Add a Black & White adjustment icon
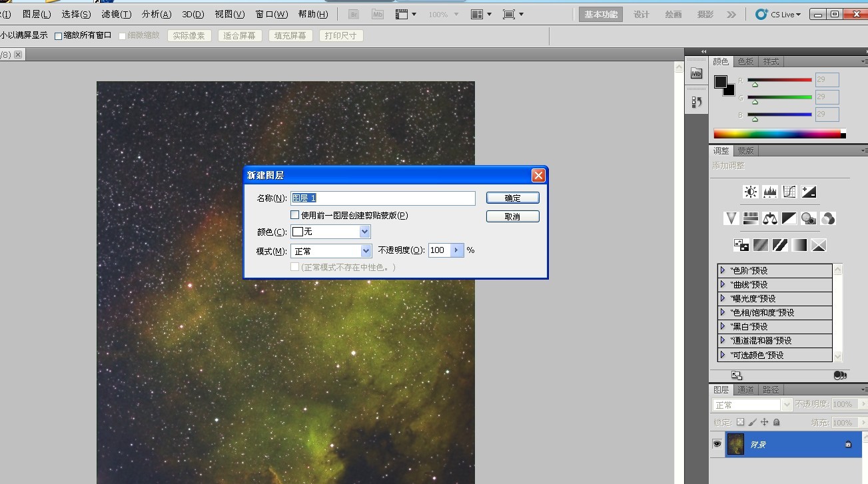 point(789,218)
